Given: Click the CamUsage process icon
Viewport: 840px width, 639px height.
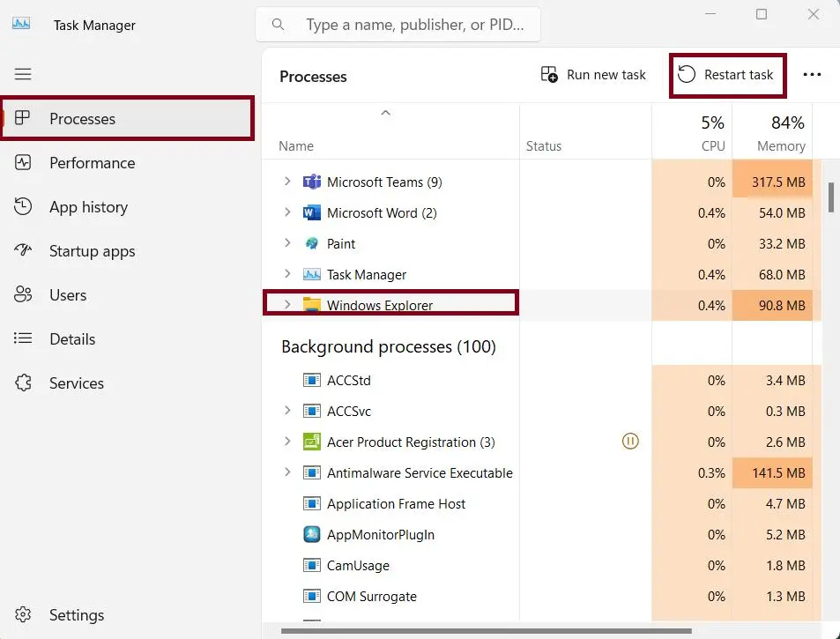Looking at the screenshot, I should pyautogui.click(x=311, y=566).
